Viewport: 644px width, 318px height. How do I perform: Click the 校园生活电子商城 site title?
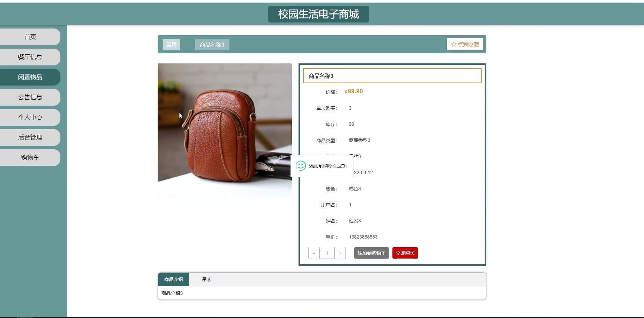click(x=319, y=14)
